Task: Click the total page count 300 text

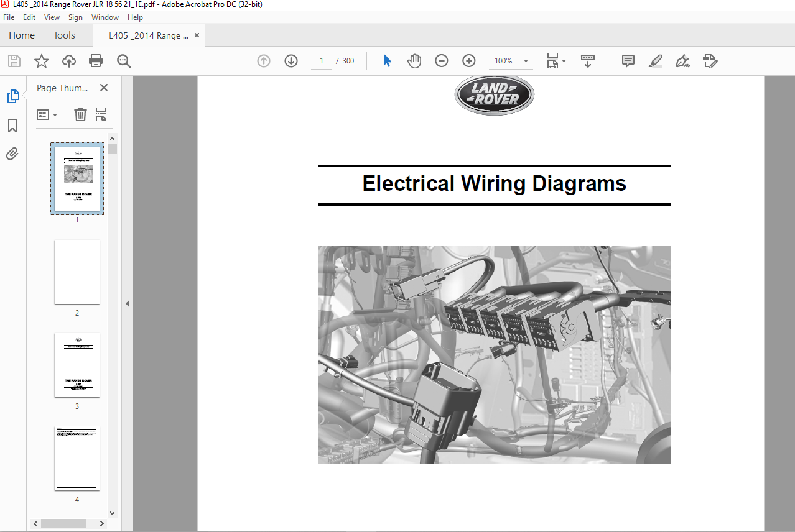Action: tap(348, 61)
